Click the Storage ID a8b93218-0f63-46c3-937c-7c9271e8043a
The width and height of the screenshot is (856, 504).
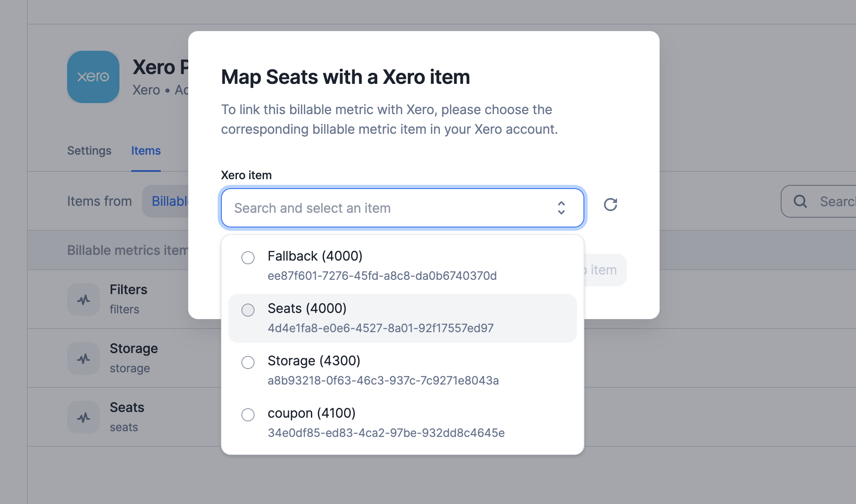tap(383, 380)
